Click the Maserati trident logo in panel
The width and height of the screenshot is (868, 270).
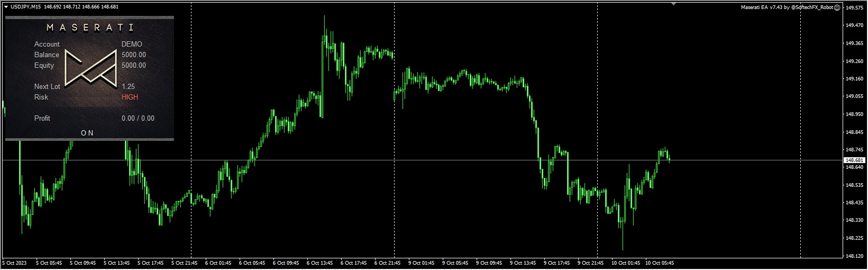91,68
